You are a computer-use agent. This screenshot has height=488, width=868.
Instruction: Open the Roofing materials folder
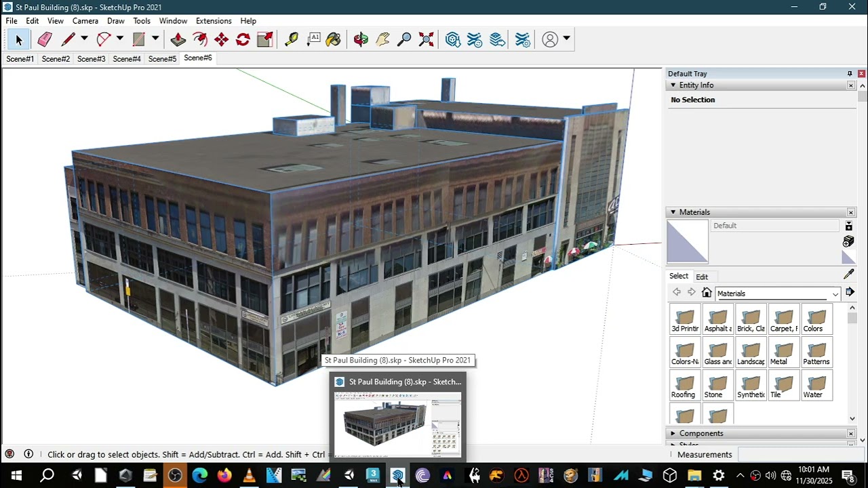coord(684,386)
